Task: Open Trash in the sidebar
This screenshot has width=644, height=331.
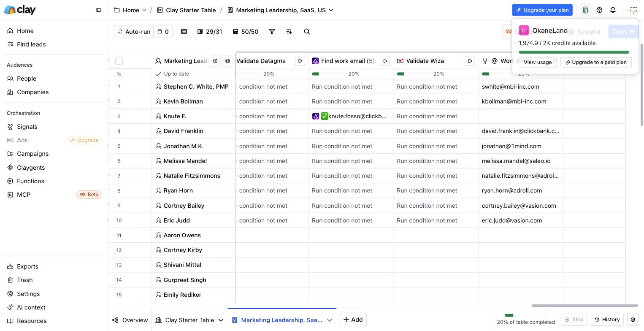Action: click(x=54, y=280)
